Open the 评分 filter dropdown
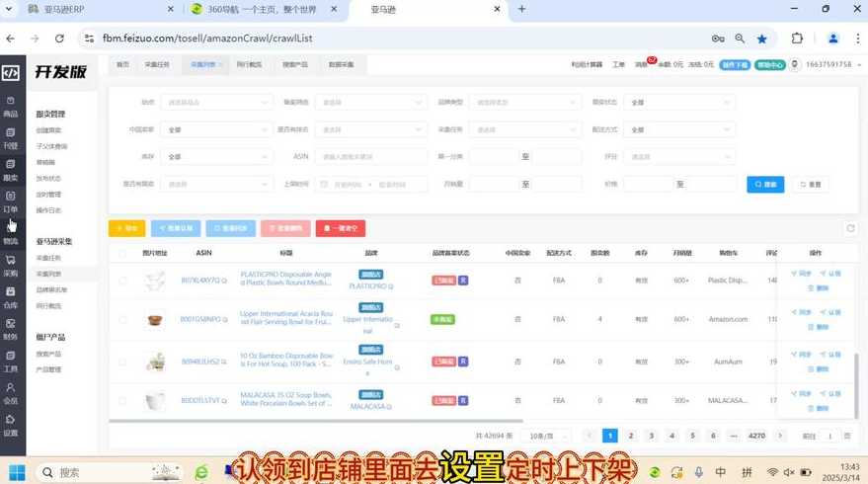Image resolution: width=868 pixels, height=484 pixels. click(x=679, y=157)
